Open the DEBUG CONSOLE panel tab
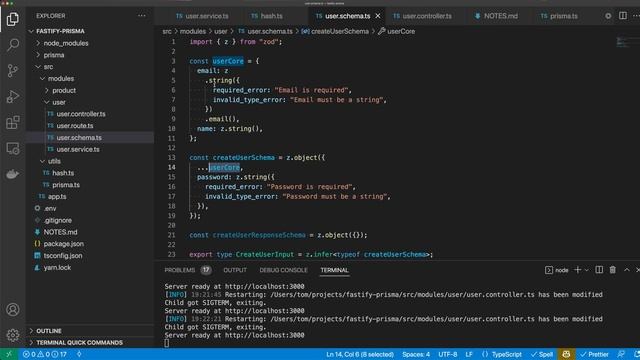 [x=283, y=270]
